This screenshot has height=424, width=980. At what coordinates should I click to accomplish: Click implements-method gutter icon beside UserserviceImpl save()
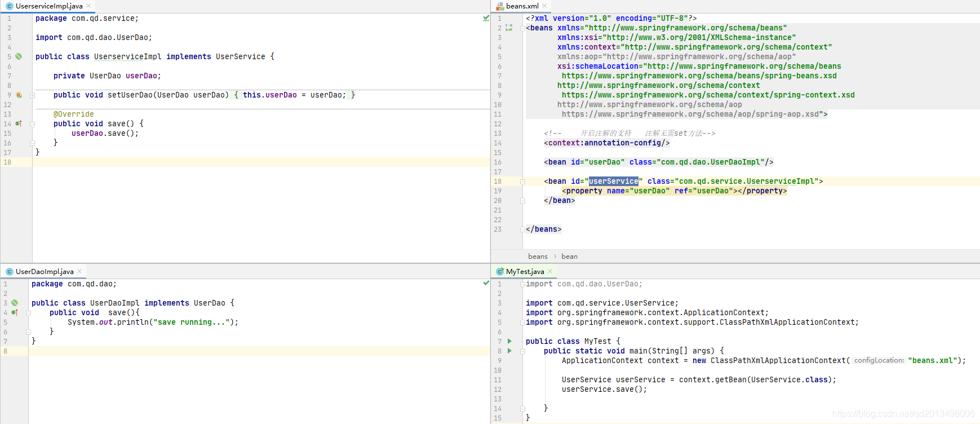click(19, 123)
